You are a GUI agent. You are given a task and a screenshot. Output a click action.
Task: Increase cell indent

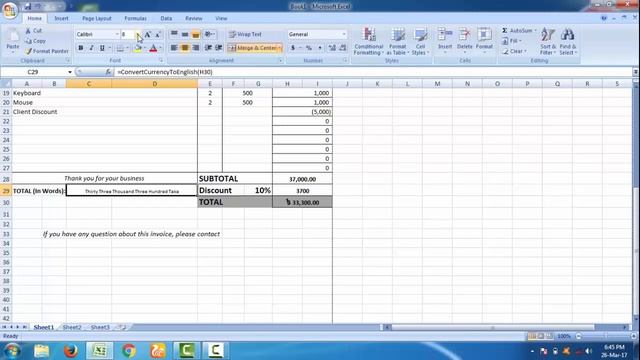219,48
